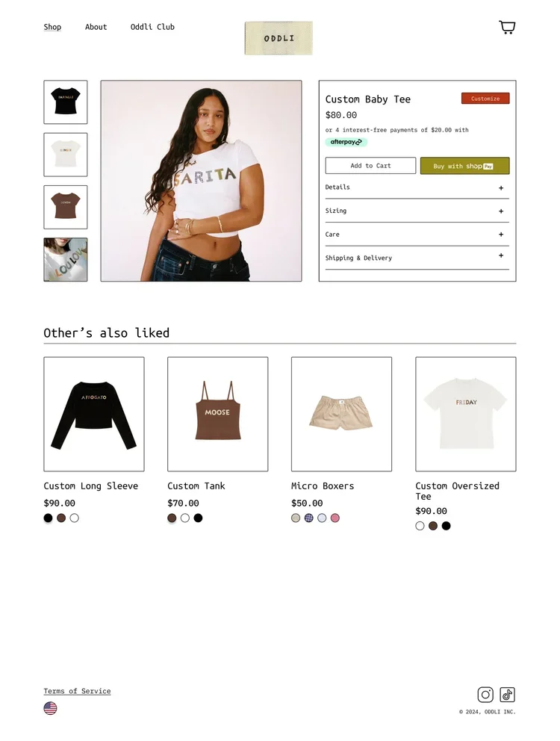Choose pink swatch for Micro Boxers
Screen dimensions: 560x741
tap(335, 518)
